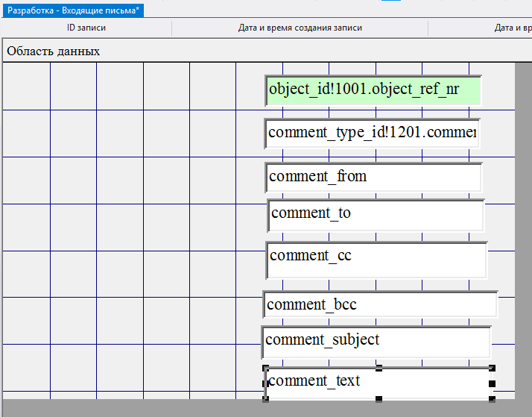Viewport: 532px width, 417px height.
Task: Click top-right corner handle of comment_text
Action: (x=492, y=368)
